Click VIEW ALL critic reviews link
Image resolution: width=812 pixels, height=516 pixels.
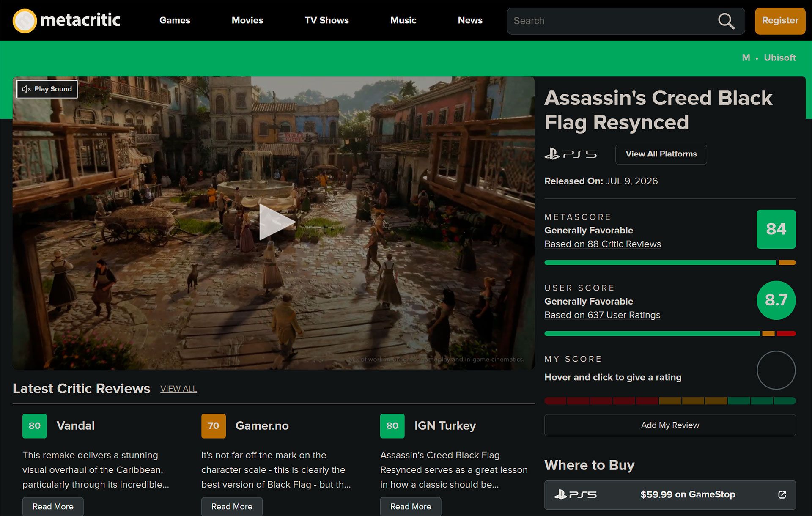[178, 389]
